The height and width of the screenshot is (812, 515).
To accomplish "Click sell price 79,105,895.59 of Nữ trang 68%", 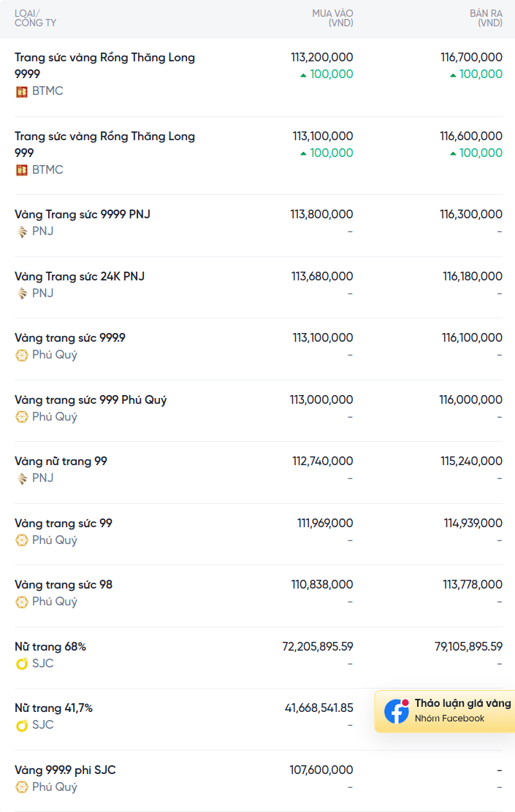I will point(468,647).
